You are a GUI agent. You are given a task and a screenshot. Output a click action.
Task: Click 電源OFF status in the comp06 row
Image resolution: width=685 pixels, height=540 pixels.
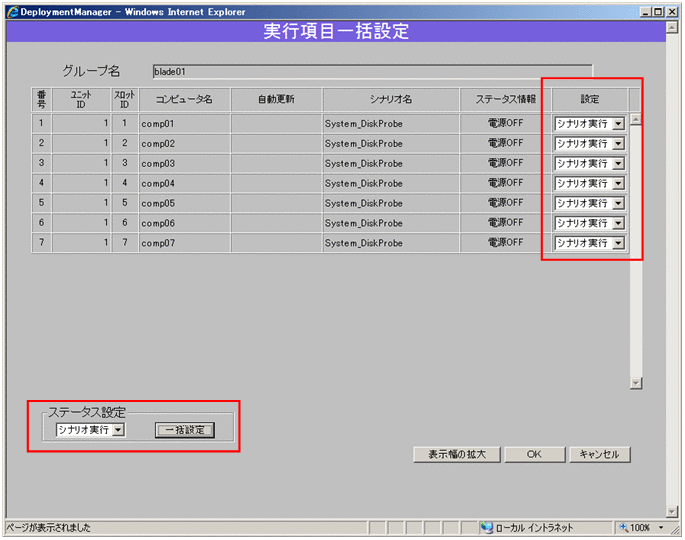click(505, 222)
